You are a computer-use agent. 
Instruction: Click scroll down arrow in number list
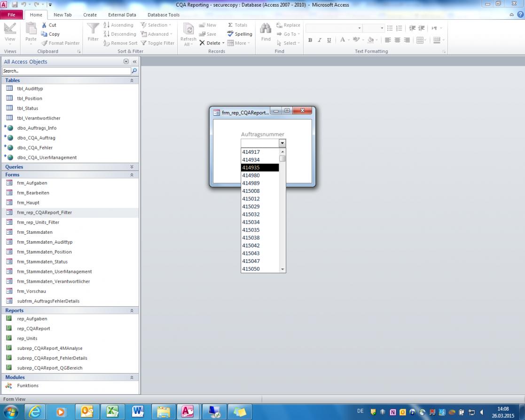[282, 269]
